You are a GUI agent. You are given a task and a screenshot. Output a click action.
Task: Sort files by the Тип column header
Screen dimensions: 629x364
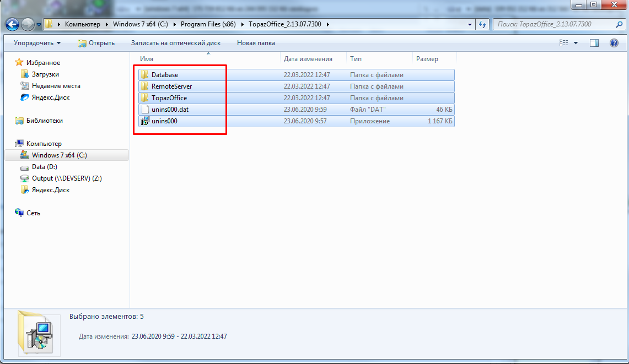point(379,58)
